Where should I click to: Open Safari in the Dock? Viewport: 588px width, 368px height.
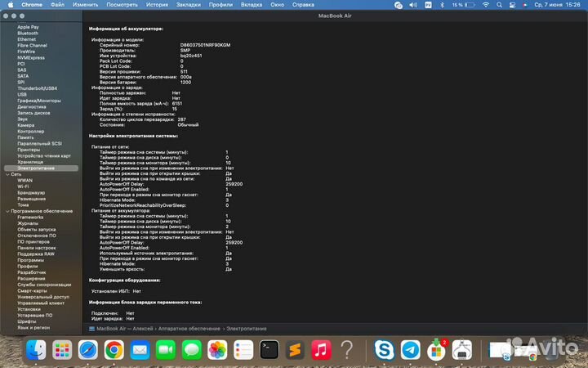tap(88, 350)
